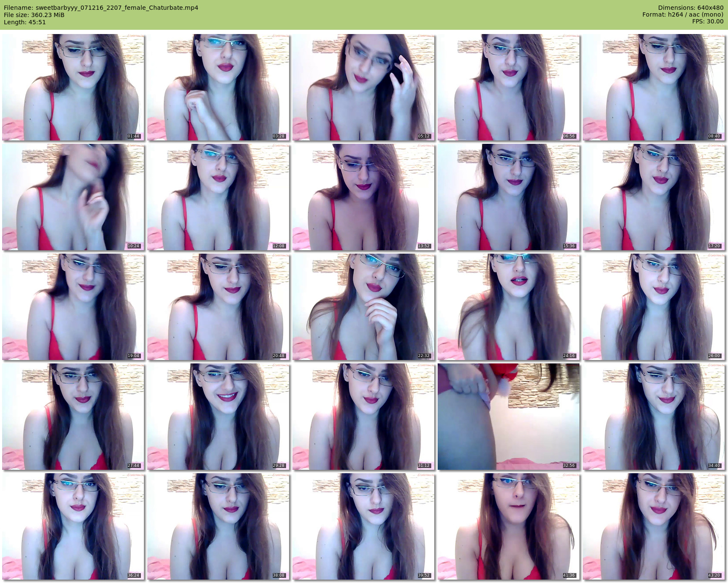This screenshot has width=728, height=583.
Task: Click the frame labeled 08:40
Action: pyautogui.click(x=654, y=87)
